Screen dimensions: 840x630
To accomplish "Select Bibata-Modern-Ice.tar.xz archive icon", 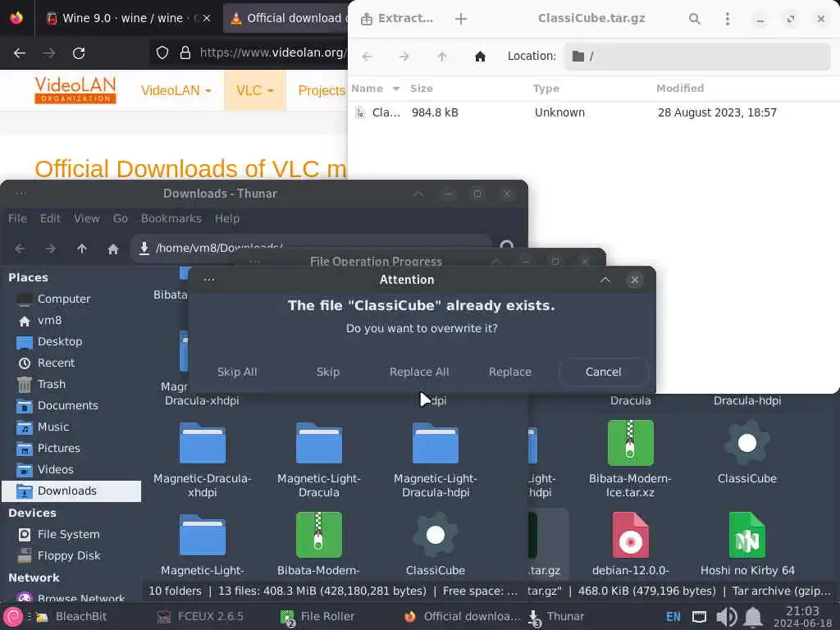I will point(631,443).
